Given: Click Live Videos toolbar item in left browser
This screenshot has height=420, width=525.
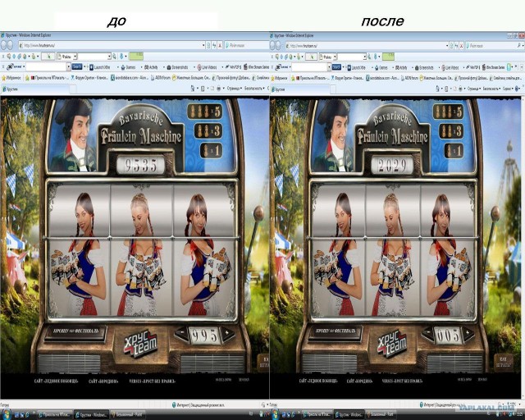Looking at the screenshot, I should [208, 67].
